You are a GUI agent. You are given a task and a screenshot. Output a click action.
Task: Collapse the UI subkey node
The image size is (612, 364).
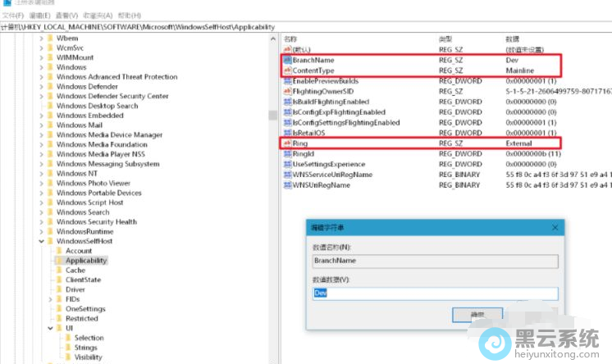pos(51,328)
